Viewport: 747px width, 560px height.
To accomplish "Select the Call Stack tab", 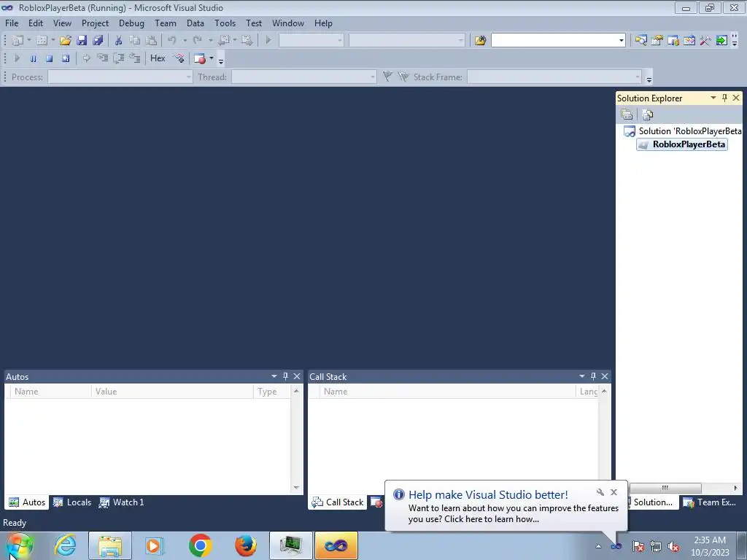I will (338, 502).
